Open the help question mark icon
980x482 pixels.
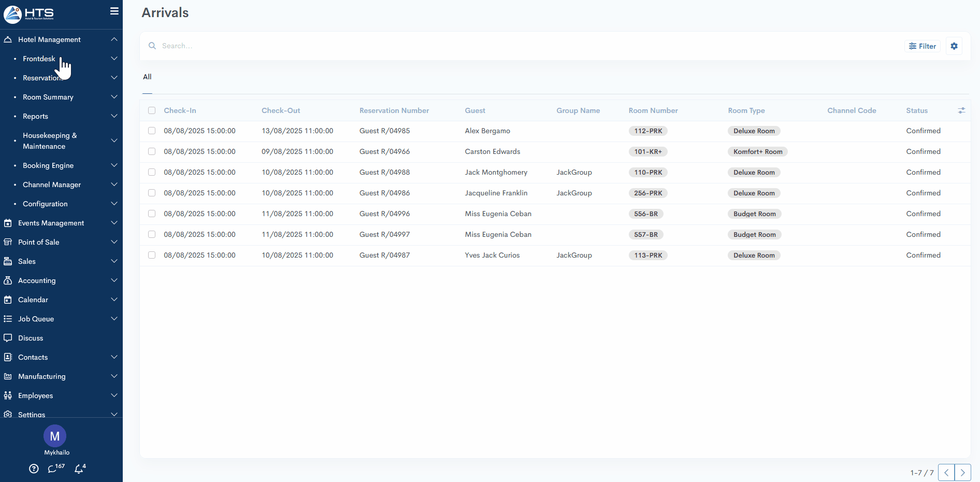click(34, 469)
